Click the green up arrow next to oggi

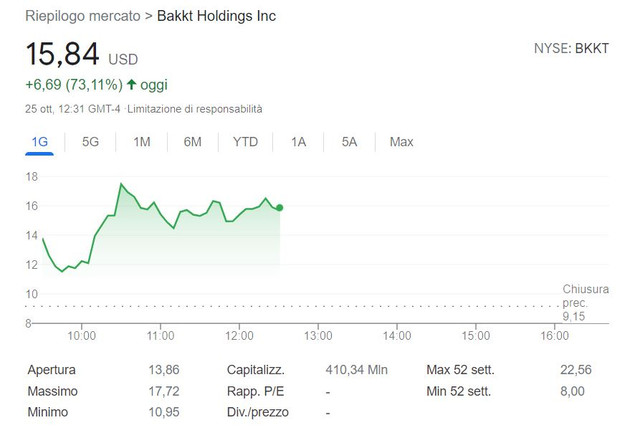click(x=131, y=84)
